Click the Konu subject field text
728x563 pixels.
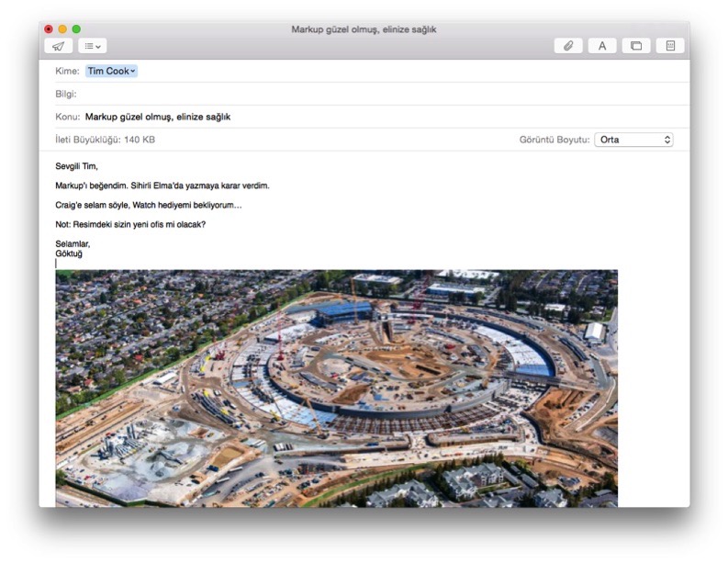point(158,117)
